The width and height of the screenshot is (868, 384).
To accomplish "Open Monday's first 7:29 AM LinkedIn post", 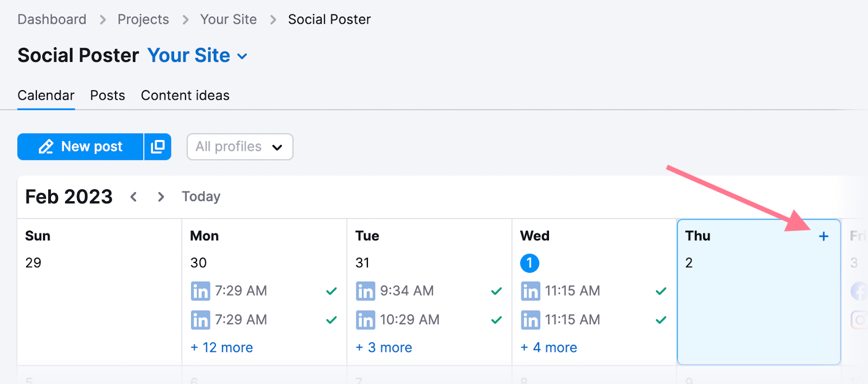I will pos(264,291).
